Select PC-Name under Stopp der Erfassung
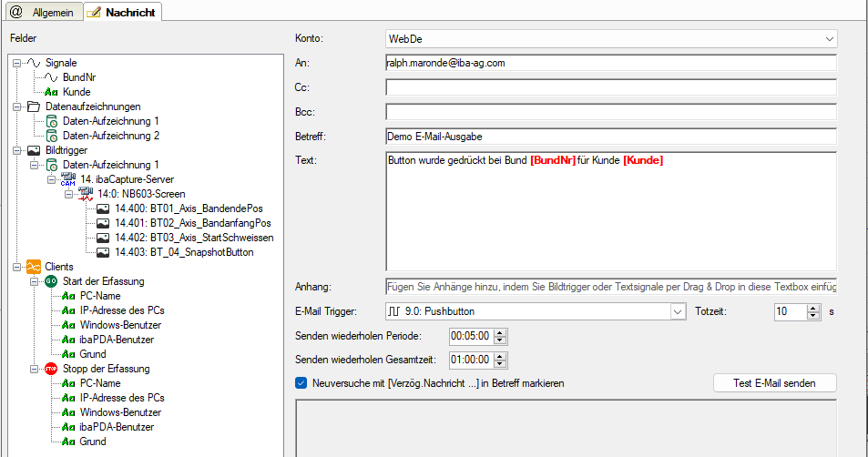The height and width of the screenshot is (457, 868). click(100, 383)
